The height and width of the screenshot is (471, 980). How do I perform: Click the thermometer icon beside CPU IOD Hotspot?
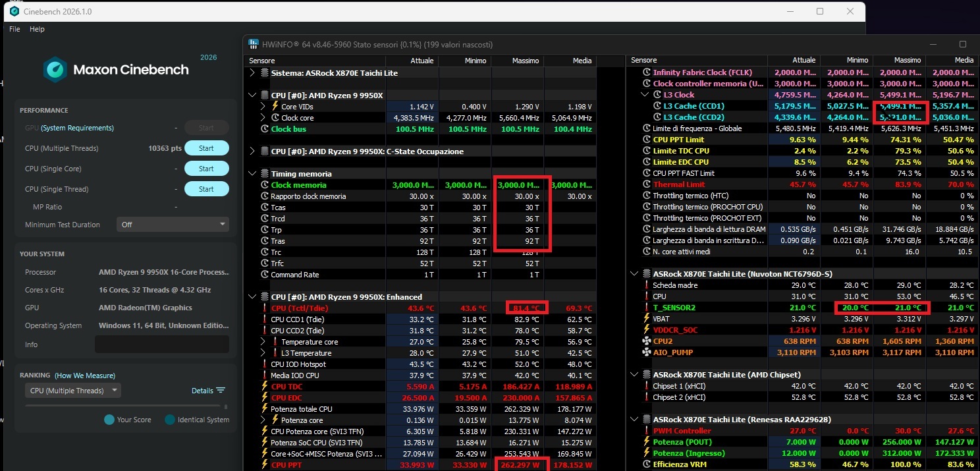(x=265, y=364)
